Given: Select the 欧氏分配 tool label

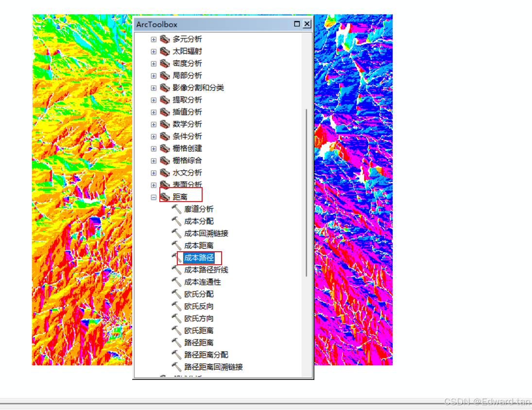Looking at the screenshot, I should tap(199, 294).
